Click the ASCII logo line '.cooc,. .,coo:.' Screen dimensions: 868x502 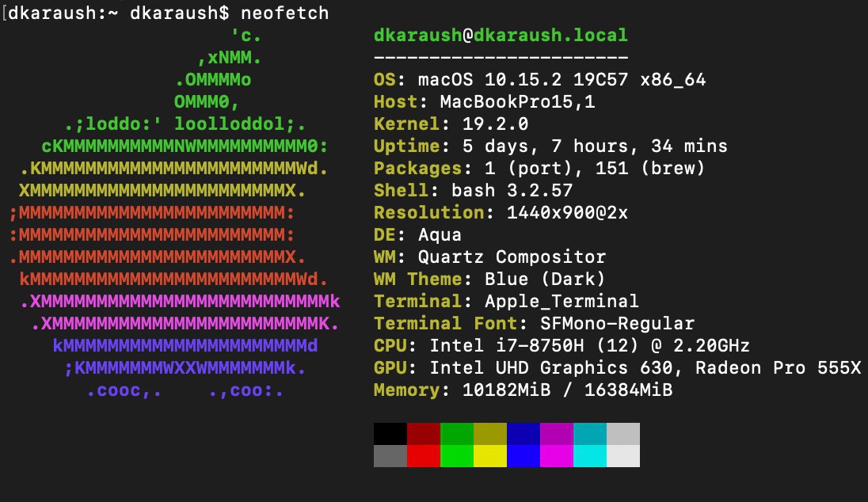185,390
